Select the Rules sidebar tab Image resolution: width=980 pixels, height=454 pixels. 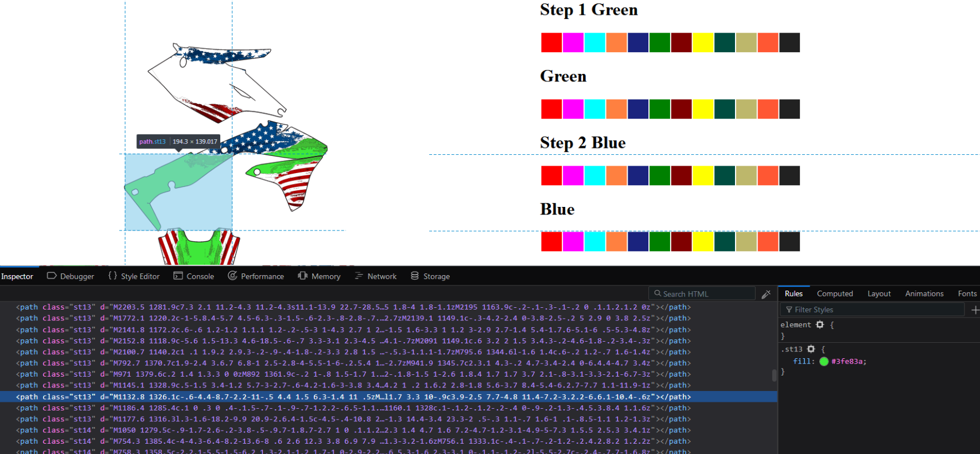click(x=794, y=293)
